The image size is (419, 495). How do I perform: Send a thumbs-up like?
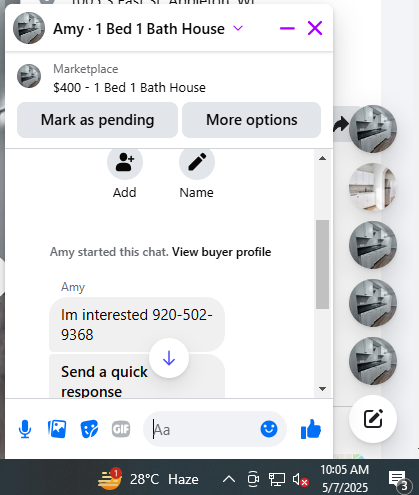[x=311, y=429]
